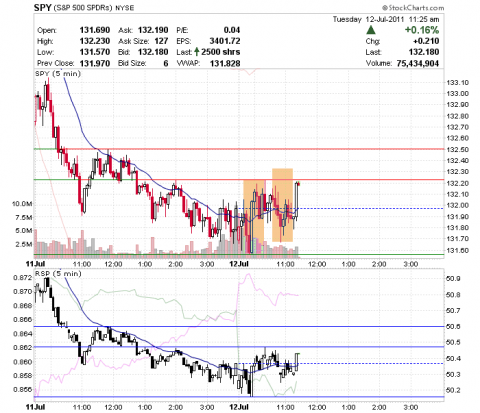Click the Prev Close value 131.970

tap(95, 63)
